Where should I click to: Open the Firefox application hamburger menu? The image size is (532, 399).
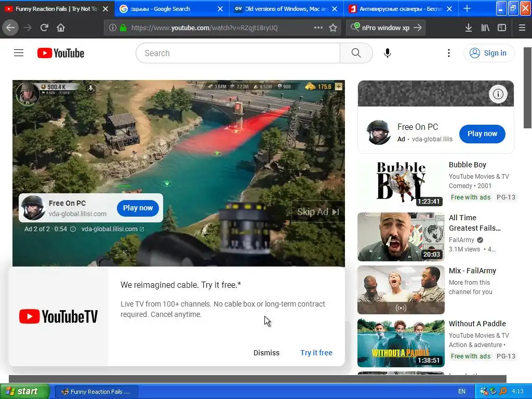point(522,28)
